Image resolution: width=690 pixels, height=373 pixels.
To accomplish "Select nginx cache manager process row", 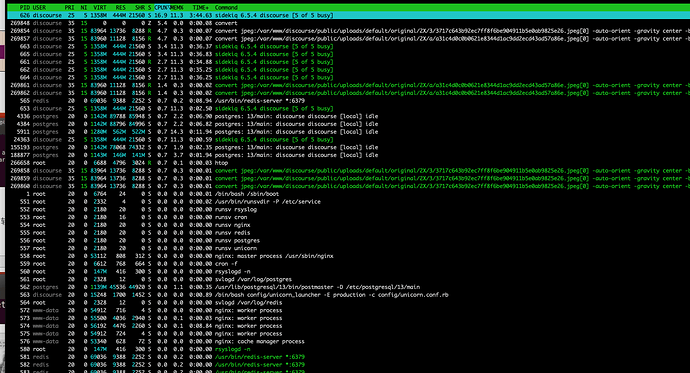I will 349,341.
